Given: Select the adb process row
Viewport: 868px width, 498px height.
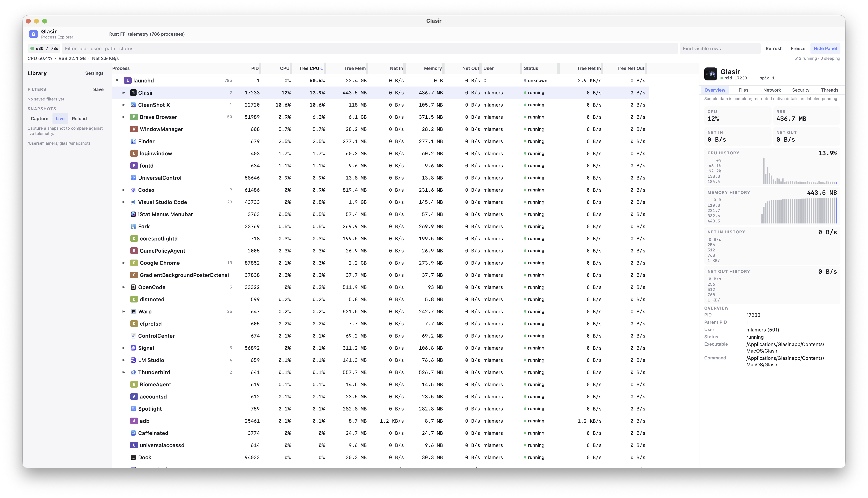Looking at the screenshot, I should (380, 421).
